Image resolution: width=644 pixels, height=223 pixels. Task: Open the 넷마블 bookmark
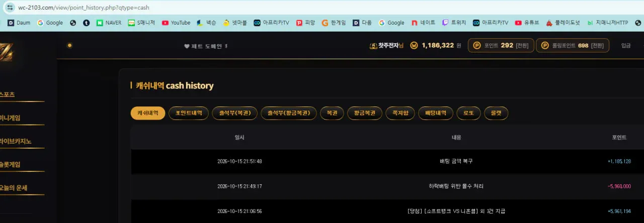[235, 23]
